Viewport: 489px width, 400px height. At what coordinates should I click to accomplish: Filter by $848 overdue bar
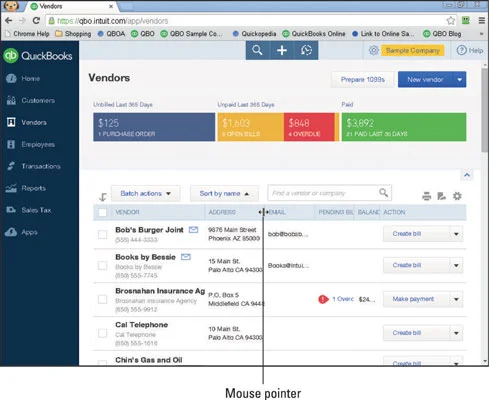point(309,127)
